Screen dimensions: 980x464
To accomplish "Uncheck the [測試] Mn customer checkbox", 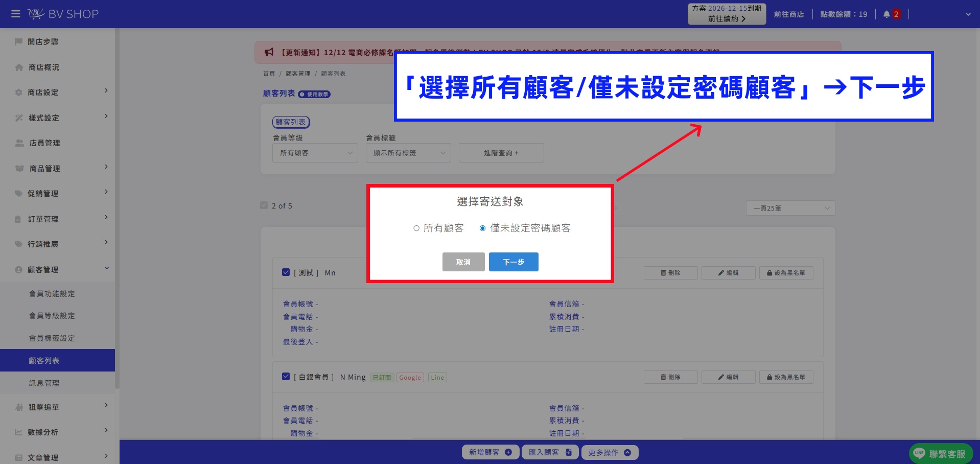I will point(286,272).
